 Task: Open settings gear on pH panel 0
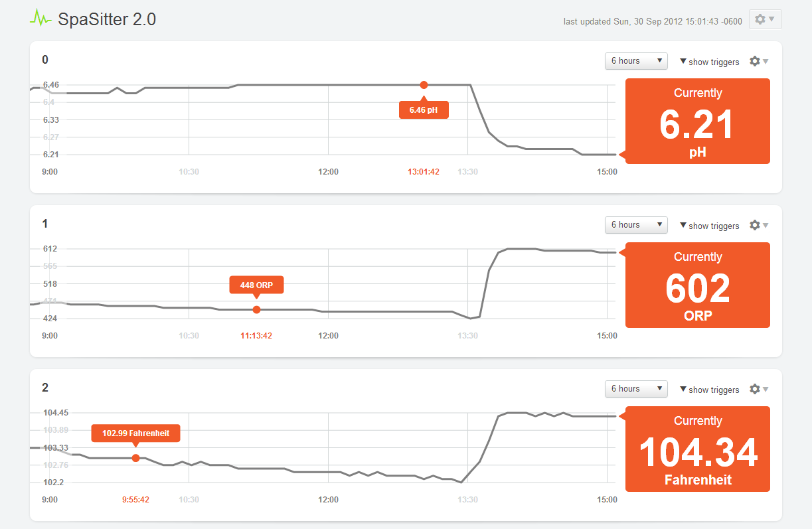(x=756, y=61)
